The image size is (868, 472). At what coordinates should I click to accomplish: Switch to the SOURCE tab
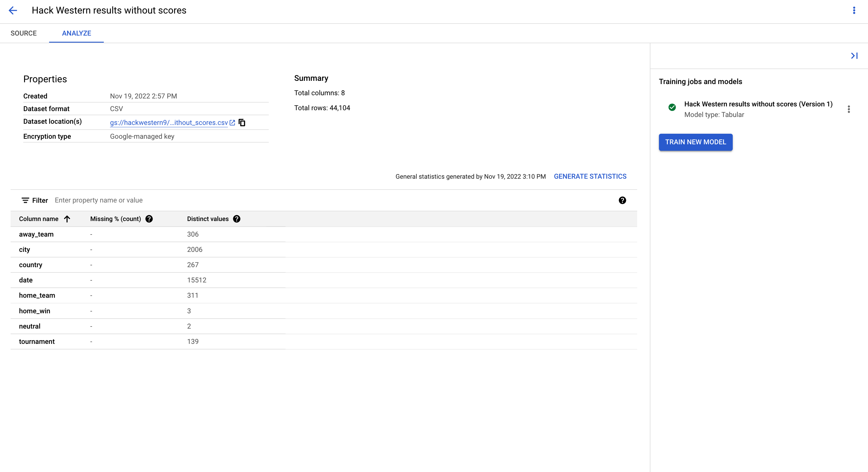(24, 33)
